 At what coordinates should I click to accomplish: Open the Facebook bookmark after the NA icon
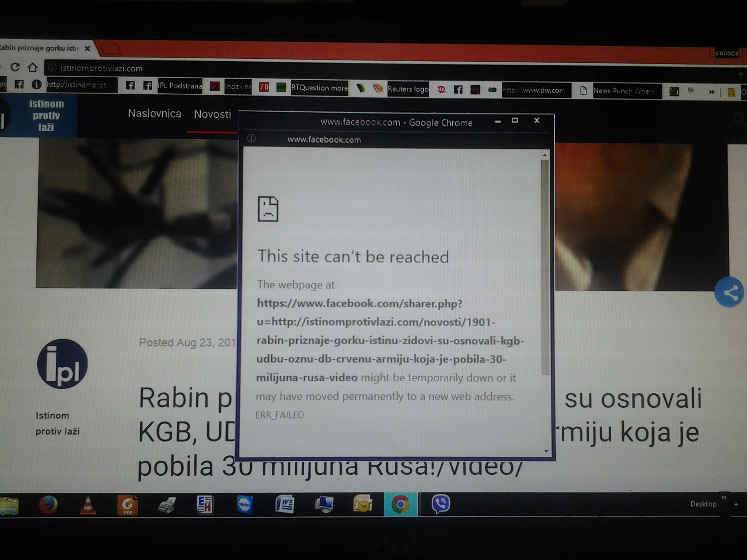[458, 90]
